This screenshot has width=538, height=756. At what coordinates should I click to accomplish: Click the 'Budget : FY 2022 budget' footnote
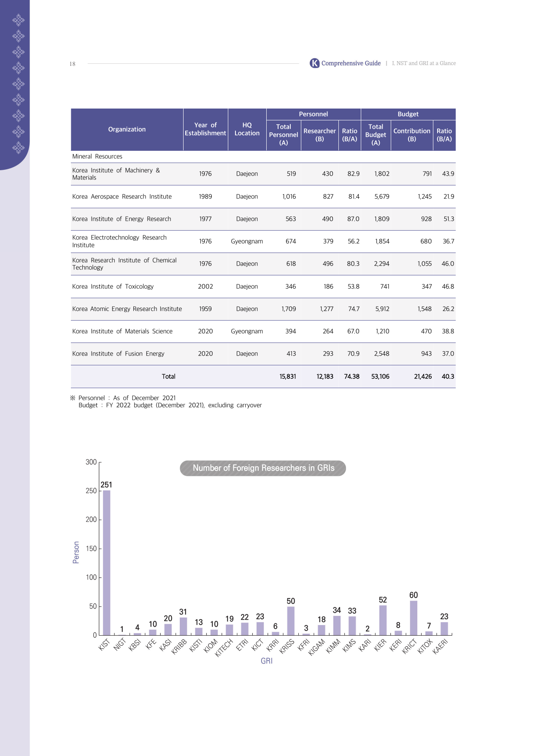coord(170,405)
